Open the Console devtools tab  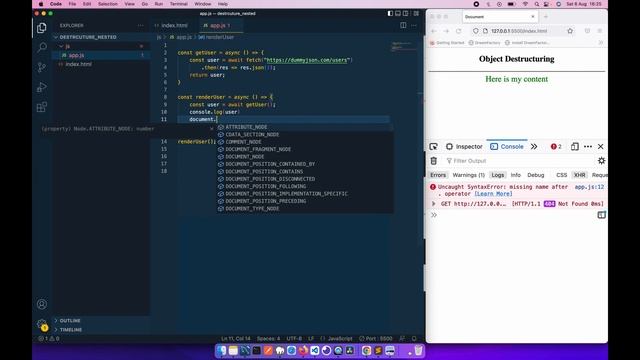507,147
